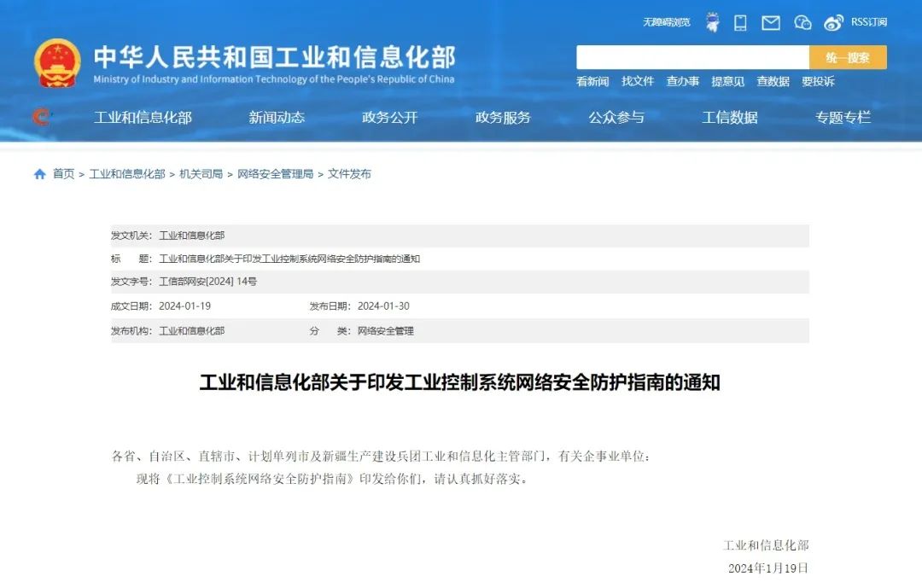Click inside the site search field
Image resolution: width=922 pixels, height=588 pixels.
click(692, 58)
